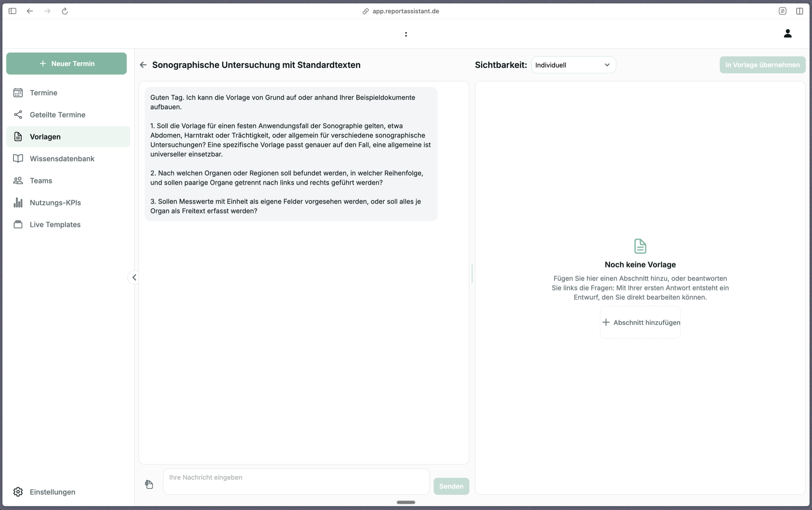Open browser tab overview icon
Screen dimensions: 812x510
pos(783,11)
